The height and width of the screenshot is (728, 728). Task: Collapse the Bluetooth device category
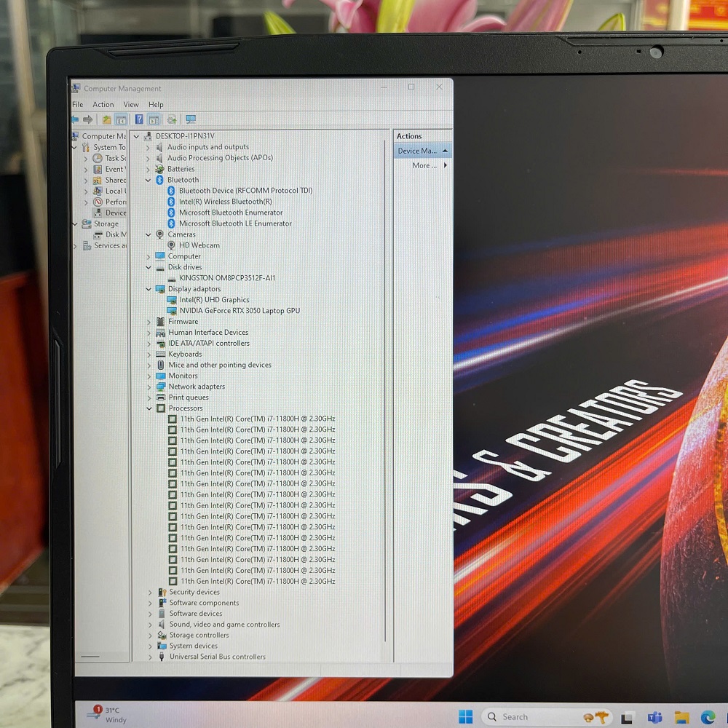[x=149, y=180]
